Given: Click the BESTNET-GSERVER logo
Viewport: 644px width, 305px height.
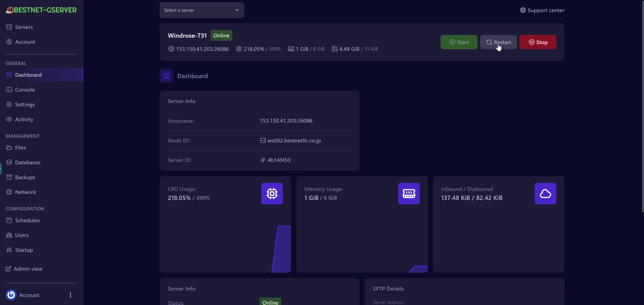Looking at the screenshot, I should click(41, 10).
